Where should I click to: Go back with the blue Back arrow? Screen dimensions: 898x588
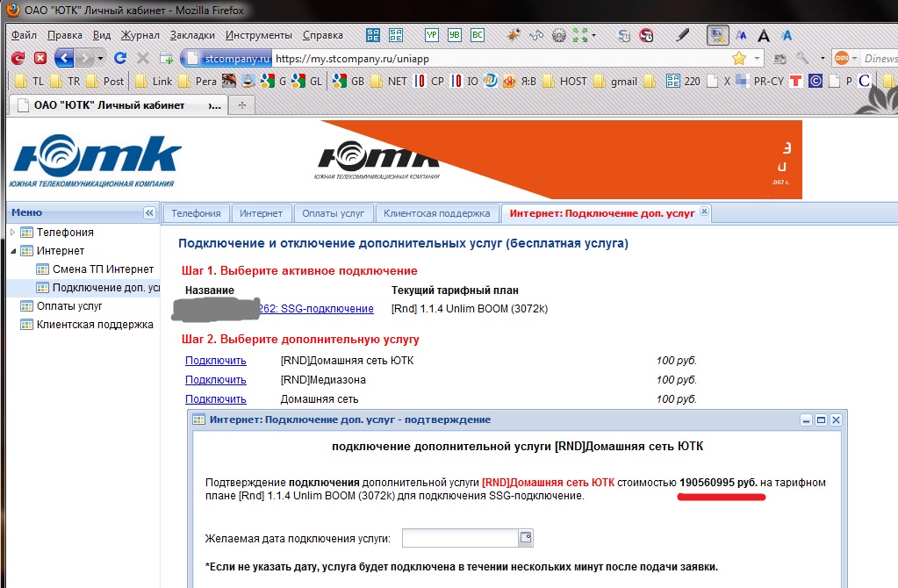pos(64,58)
